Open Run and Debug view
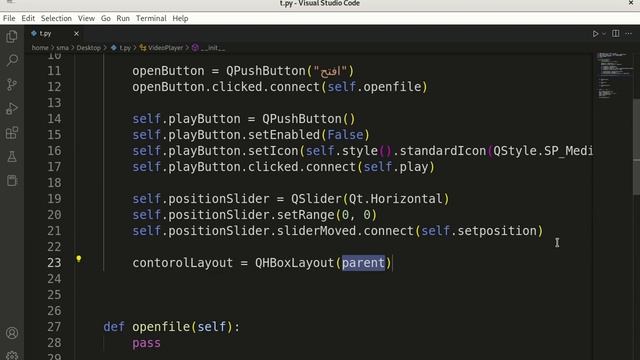 click(12, 109)
